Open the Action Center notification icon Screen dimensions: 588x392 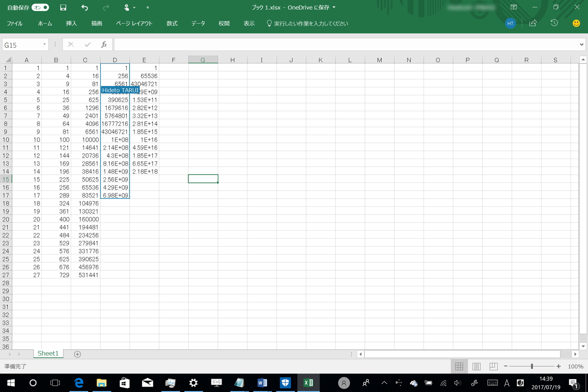[x=573, y=383]
